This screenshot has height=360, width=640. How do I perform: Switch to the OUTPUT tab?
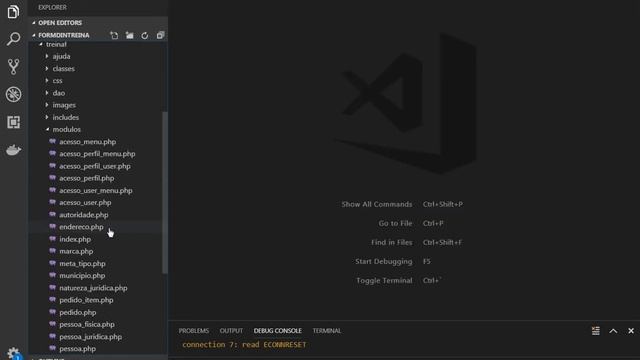coord(231,331)
